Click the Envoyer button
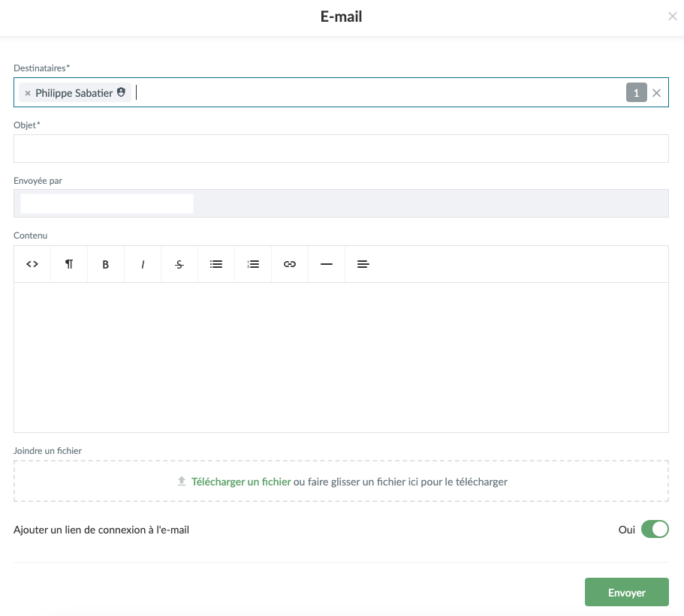This screenshot has width=684, height=616. (626, 593)
